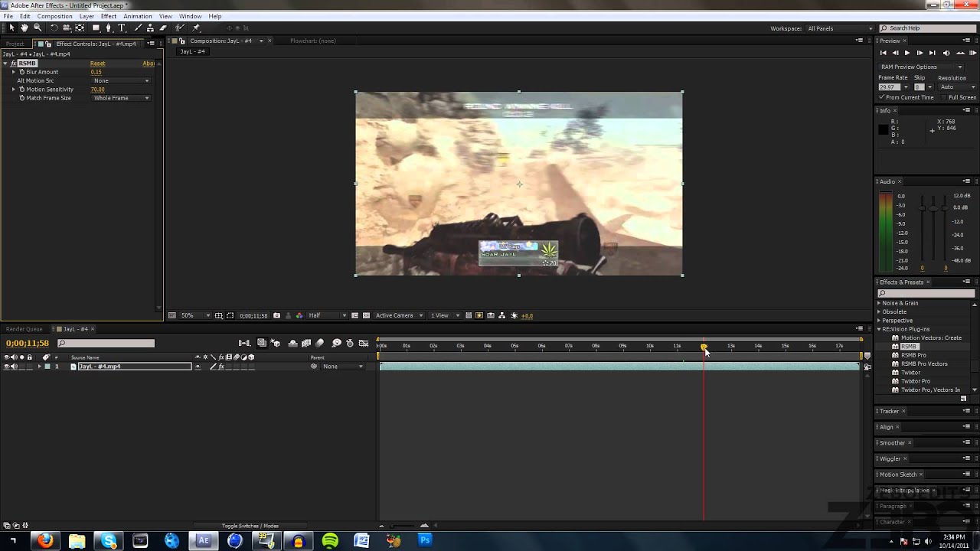
Task: Open the Composition menu
Action: tap(54, 16)
